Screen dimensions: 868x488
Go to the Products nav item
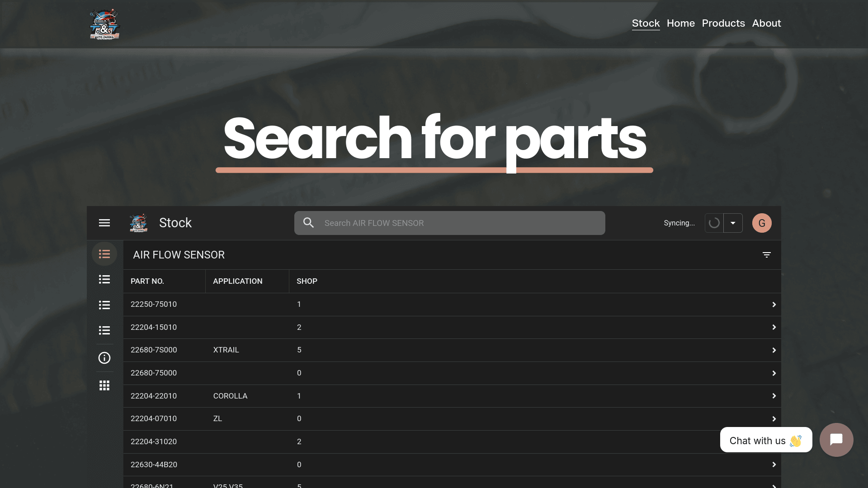[723, 23]
